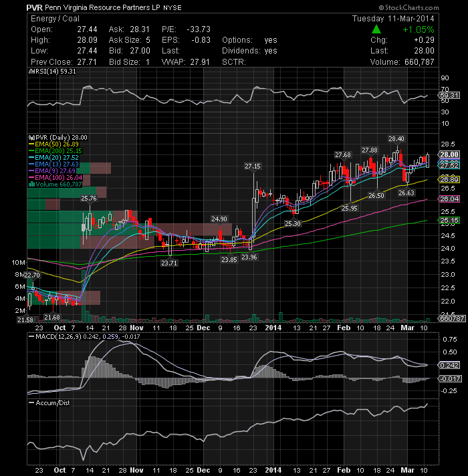Select the Low price value 27.44
468x476 pixels.
click(x=87, y=51)
